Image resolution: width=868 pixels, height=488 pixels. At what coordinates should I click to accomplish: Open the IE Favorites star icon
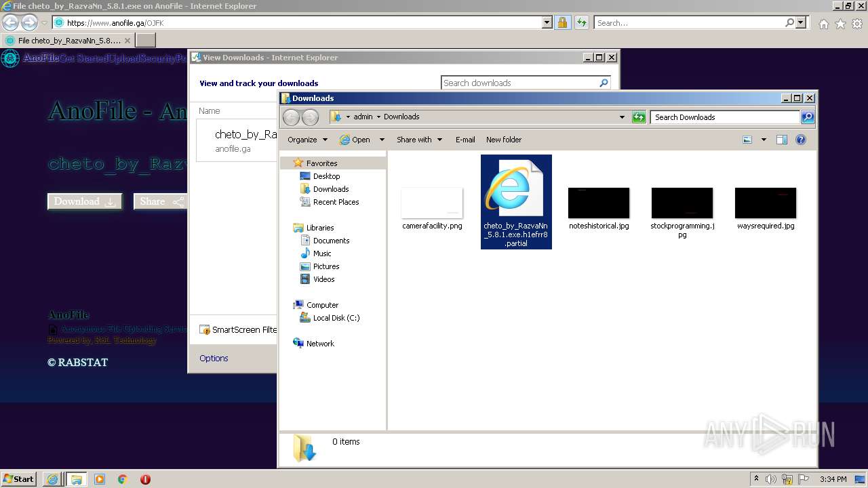[840, 24]
